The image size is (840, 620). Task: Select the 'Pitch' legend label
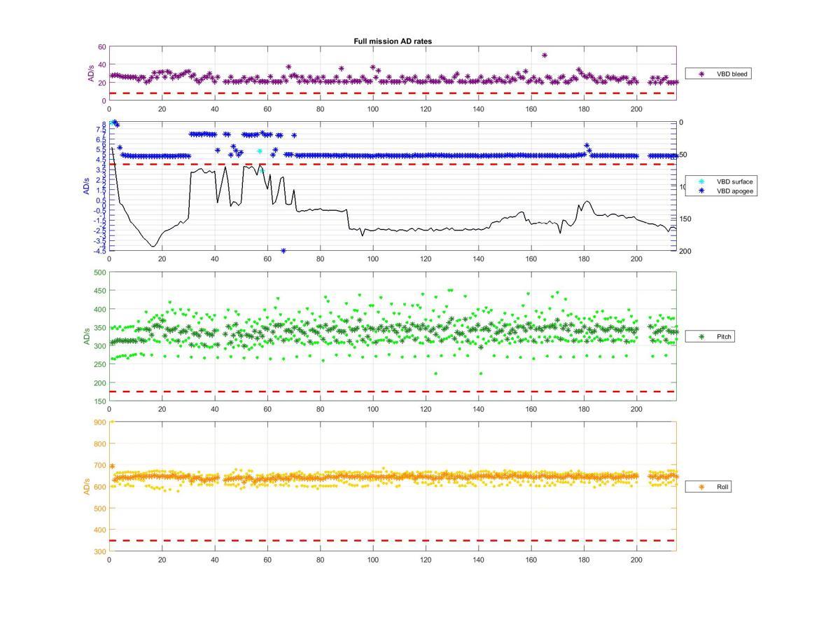click(724, 337)
